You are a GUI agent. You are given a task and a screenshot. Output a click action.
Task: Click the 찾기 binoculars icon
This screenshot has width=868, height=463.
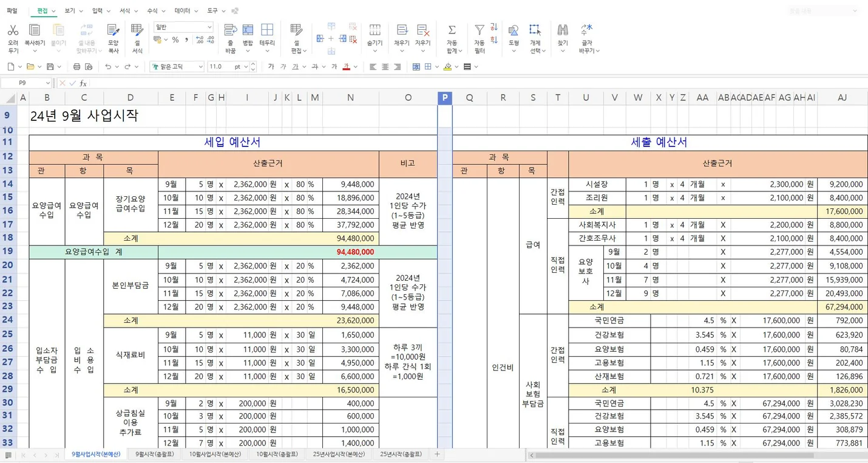(563, 30)
